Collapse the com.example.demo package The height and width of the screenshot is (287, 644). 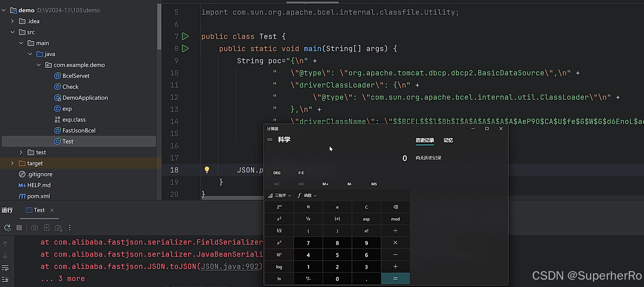[39, 65]
